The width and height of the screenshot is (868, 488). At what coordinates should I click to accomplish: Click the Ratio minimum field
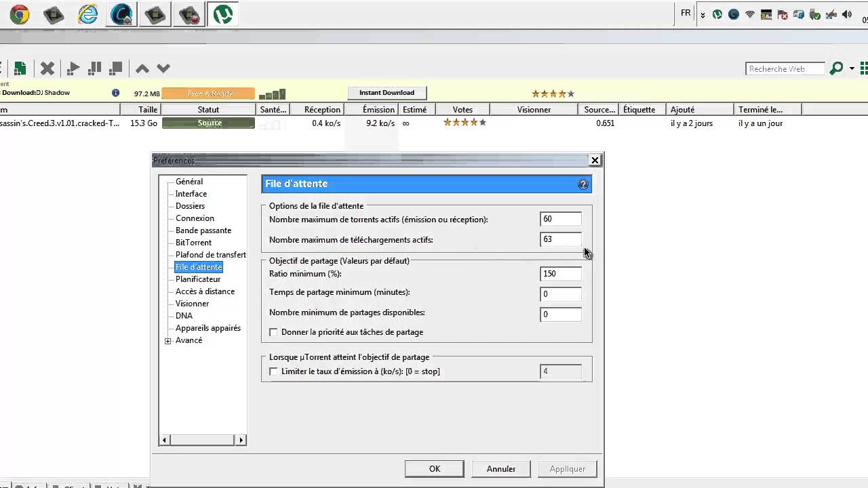561,274
